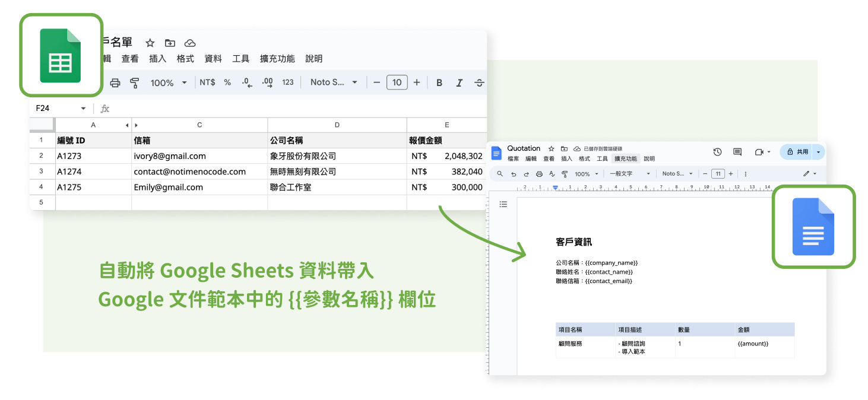Viewport: 868px width, 400px height.
Task: Click the 報價金額 header cell
Action: pyautogui.click(x=447, y=141)
